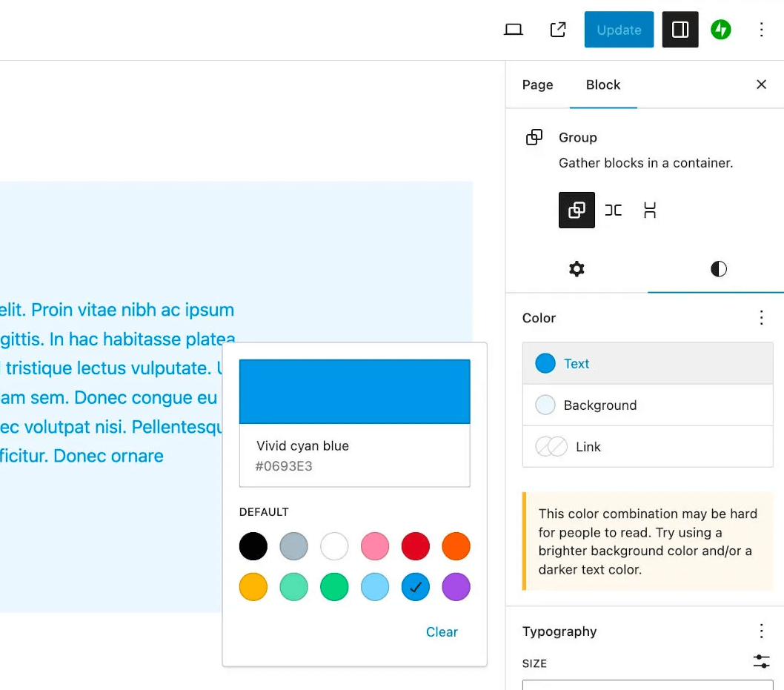Pick the vivid red color swatch
Viewport: 784px width, 690px height.
click(415, 546)
